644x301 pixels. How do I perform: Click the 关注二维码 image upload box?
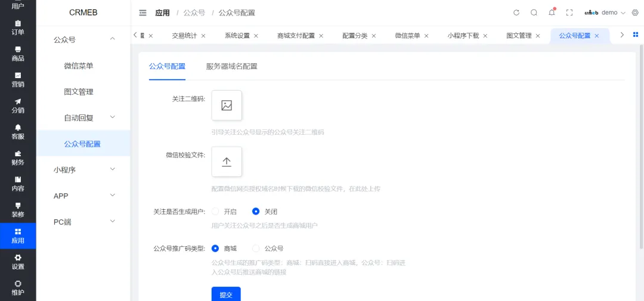tap(227, 105)
